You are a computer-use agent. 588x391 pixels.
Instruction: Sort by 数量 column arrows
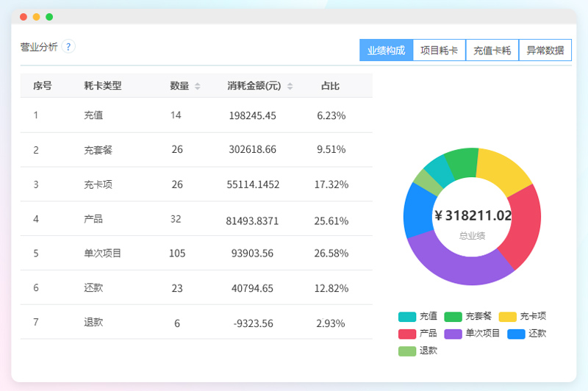click(x=197, y=86)
